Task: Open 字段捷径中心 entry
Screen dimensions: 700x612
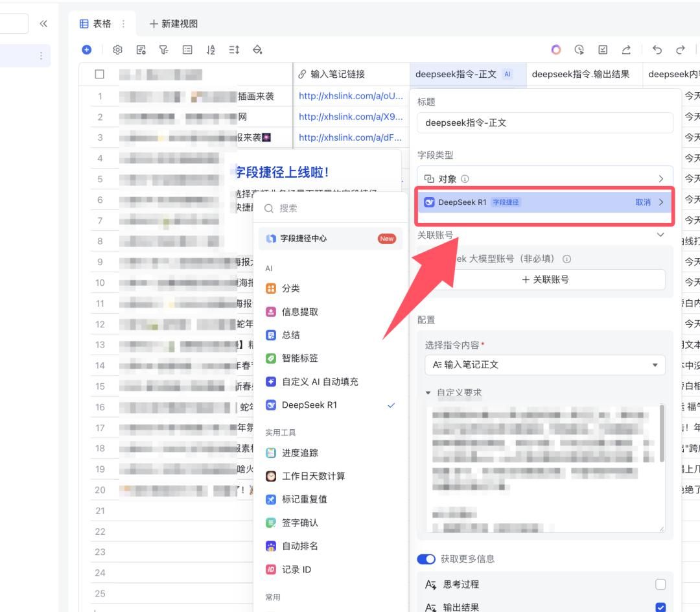Action: (331, 239)
